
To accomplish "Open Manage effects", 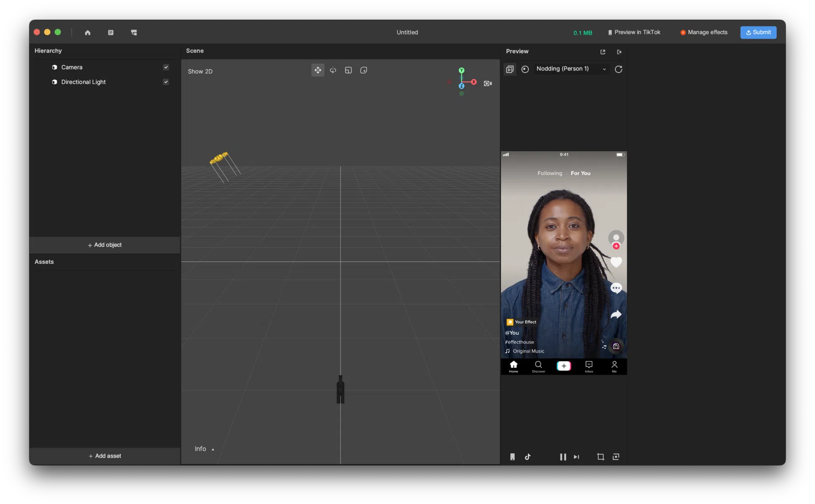I will (x=704, y=32).
